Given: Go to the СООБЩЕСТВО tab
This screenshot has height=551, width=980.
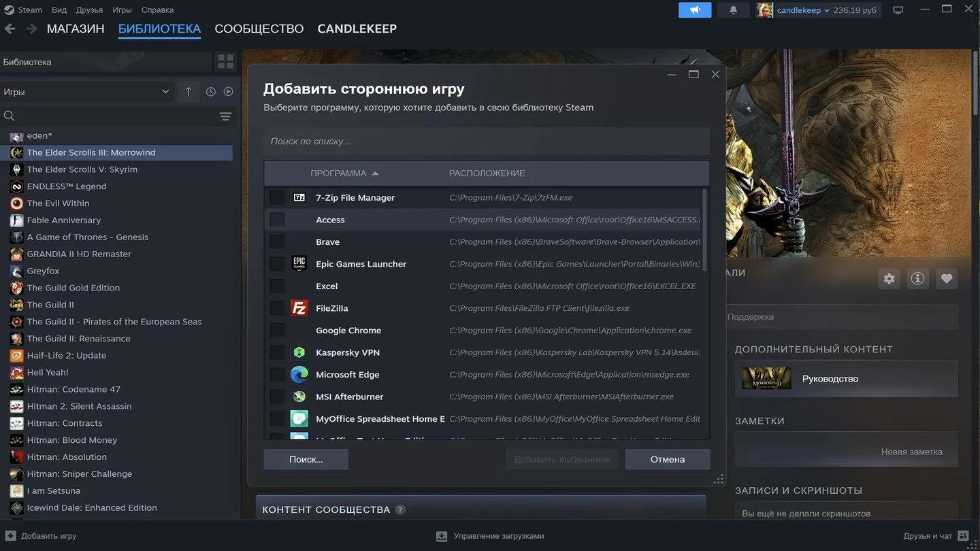Looking at the screenshot, I should (x=259, y=29).
